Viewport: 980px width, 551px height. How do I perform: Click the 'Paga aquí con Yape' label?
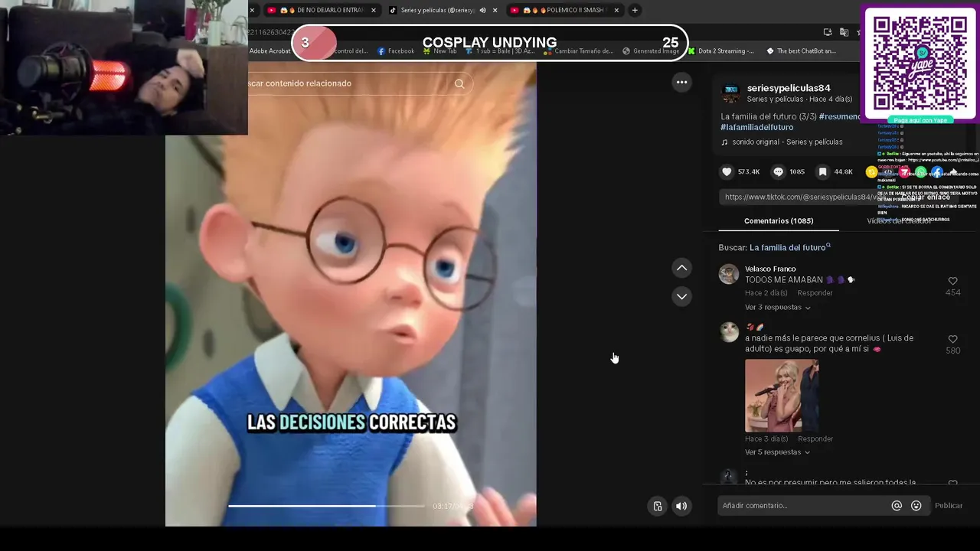(x=920, y=120)
